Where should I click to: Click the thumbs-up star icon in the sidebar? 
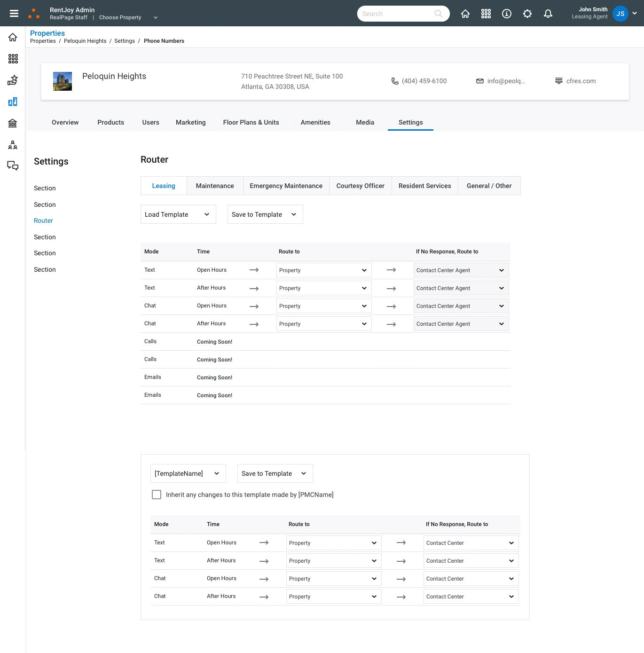[13, 80]
